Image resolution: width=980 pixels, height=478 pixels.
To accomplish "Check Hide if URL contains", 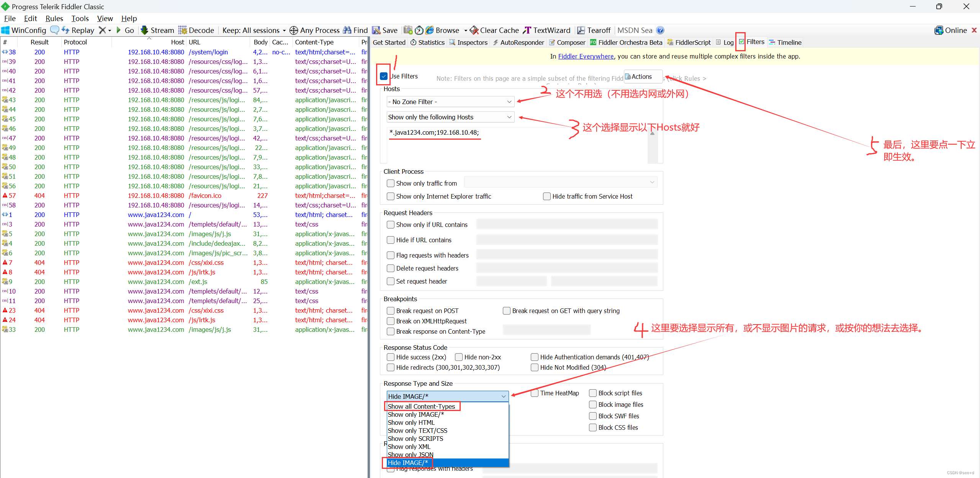I will click(391, 240).
